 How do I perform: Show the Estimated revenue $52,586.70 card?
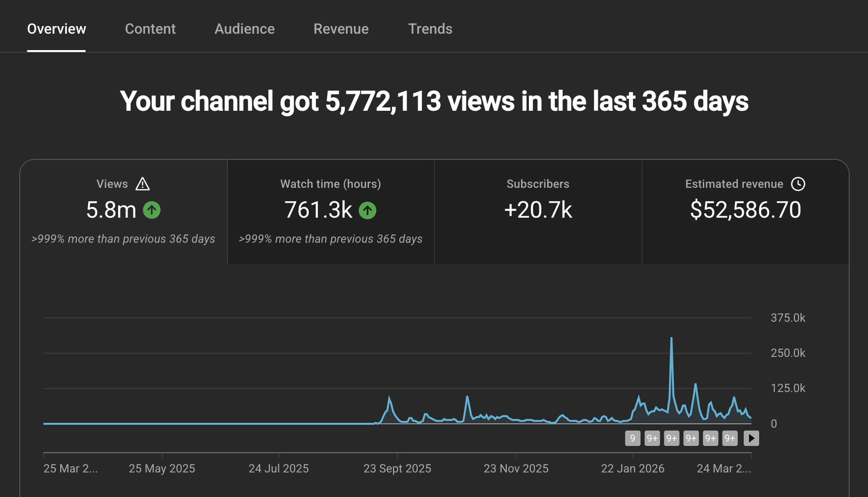coord(745,212)
